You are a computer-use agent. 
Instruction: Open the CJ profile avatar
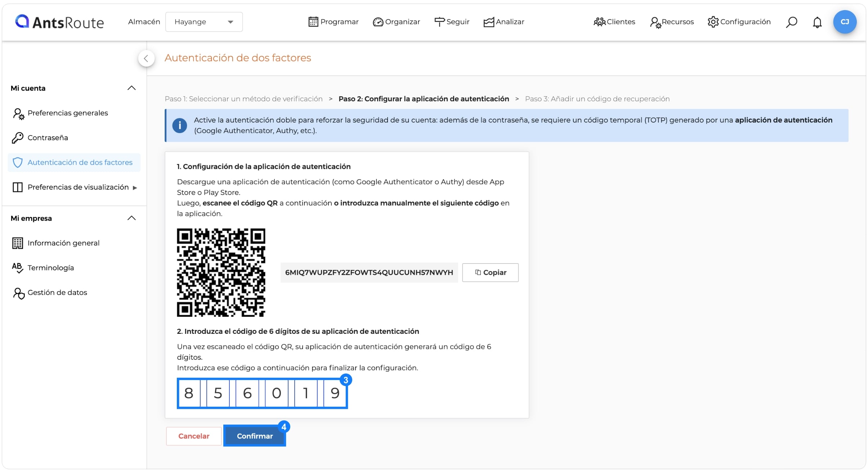(845, 22)
